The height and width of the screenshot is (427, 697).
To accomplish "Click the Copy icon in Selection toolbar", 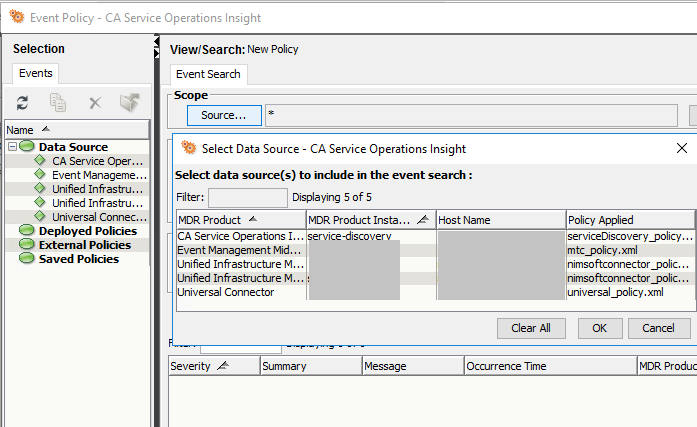I will click(58, 103).
